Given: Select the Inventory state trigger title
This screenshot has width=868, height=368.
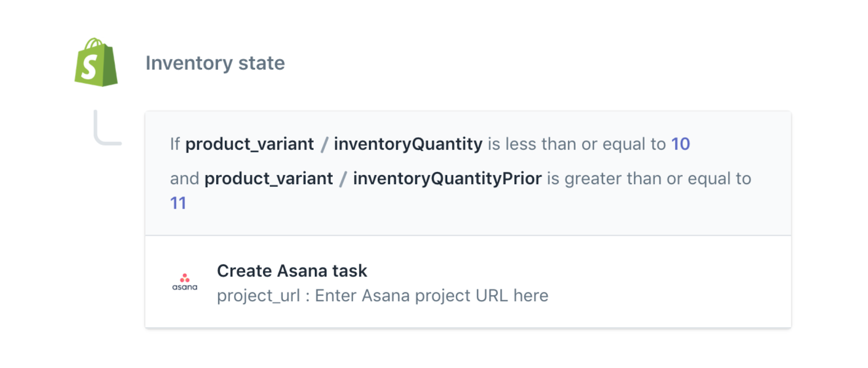Looking at the screenshot, I should (x=215, y=63).
